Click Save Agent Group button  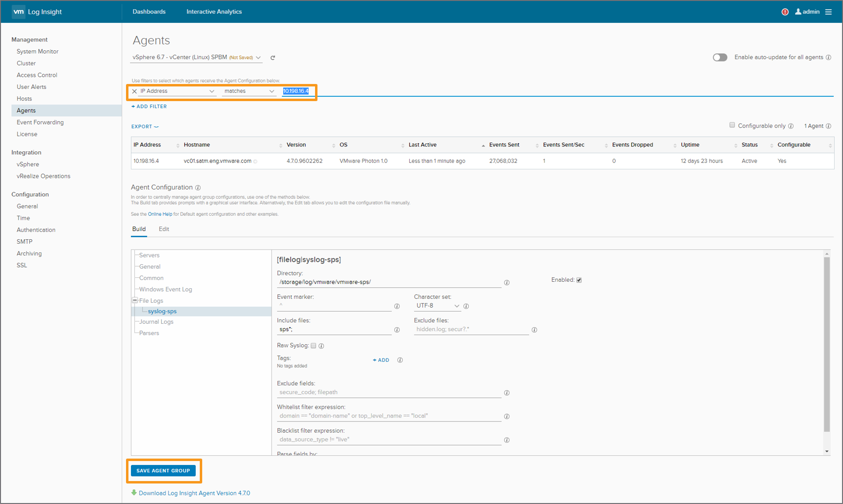pos(163,471)
